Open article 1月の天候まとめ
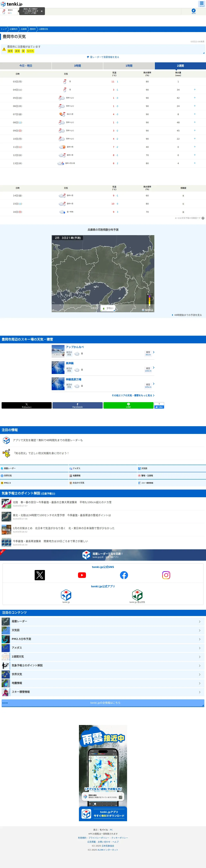This screenshot has height=868, width=206. click(x=103, y=530)
